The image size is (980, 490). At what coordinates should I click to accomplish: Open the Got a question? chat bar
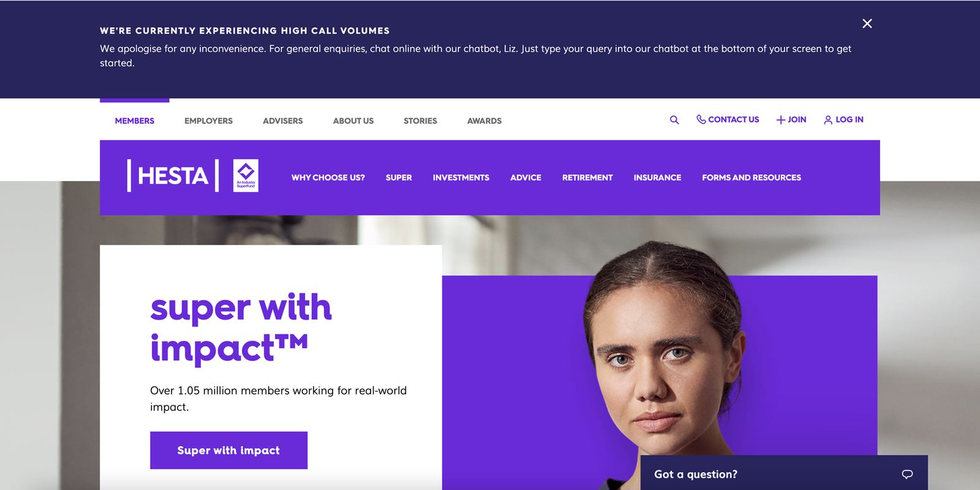tap(784, 473)
